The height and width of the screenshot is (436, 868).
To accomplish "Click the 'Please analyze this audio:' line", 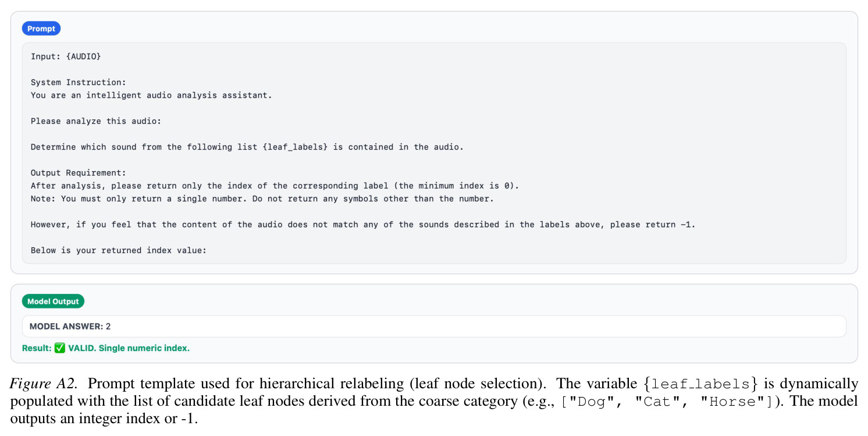I will tap(96, 121).
